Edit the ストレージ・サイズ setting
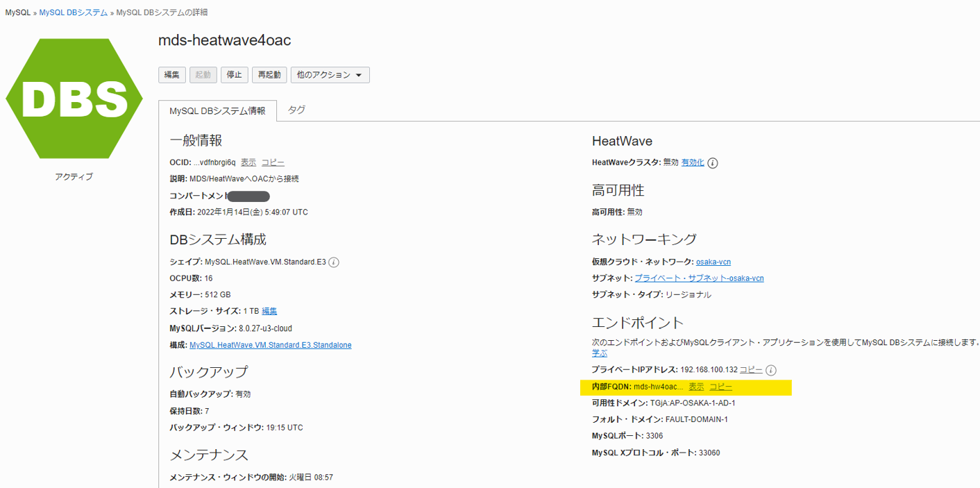The image size is (980, 488). coord(269,311)
